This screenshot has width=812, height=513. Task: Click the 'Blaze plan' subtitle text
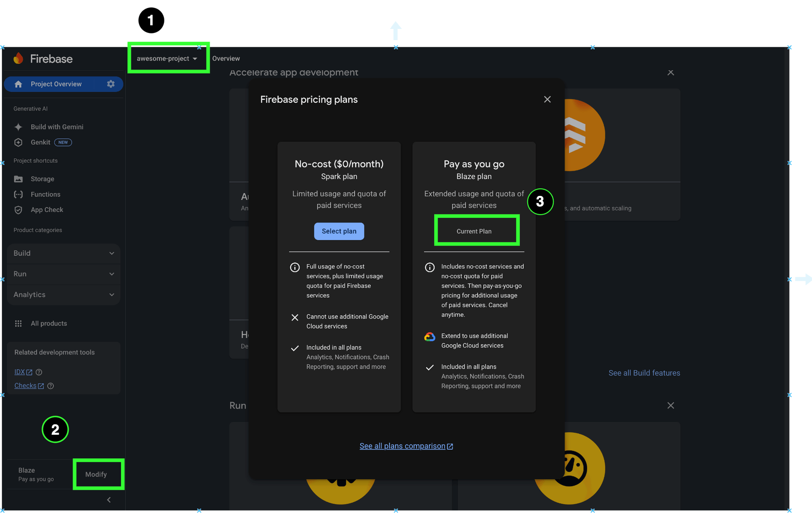[474, 177]
